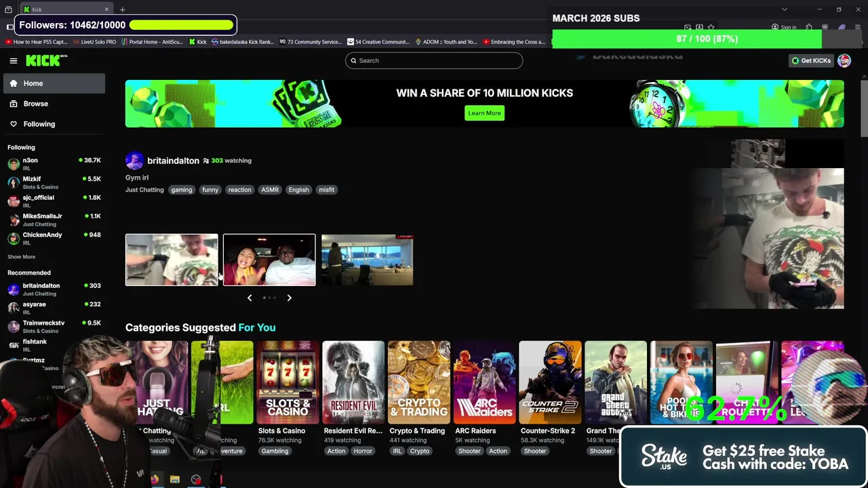Open the Slots & Casino category card

(x=288, y=382)
